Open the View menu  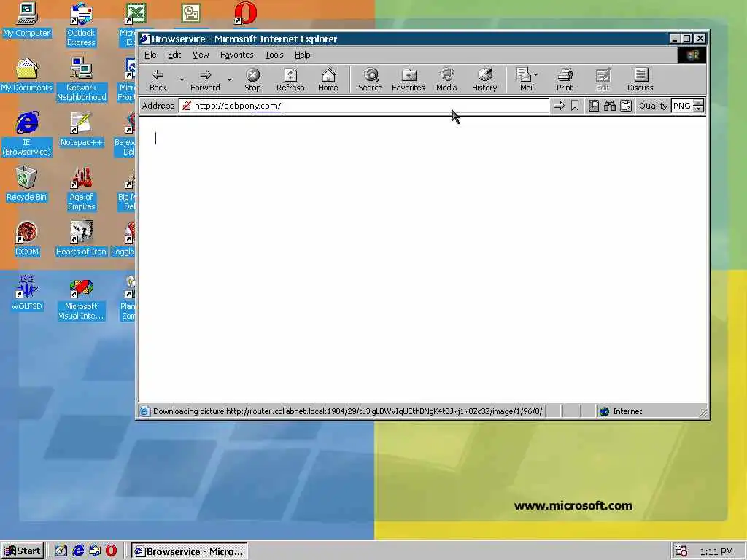[x=201, y=55]
